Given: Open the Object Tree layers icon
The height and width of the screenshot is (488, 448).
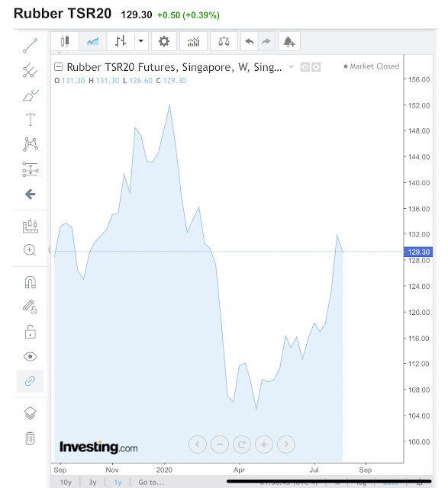Looking at the screenshot, I should pos(31,413).
